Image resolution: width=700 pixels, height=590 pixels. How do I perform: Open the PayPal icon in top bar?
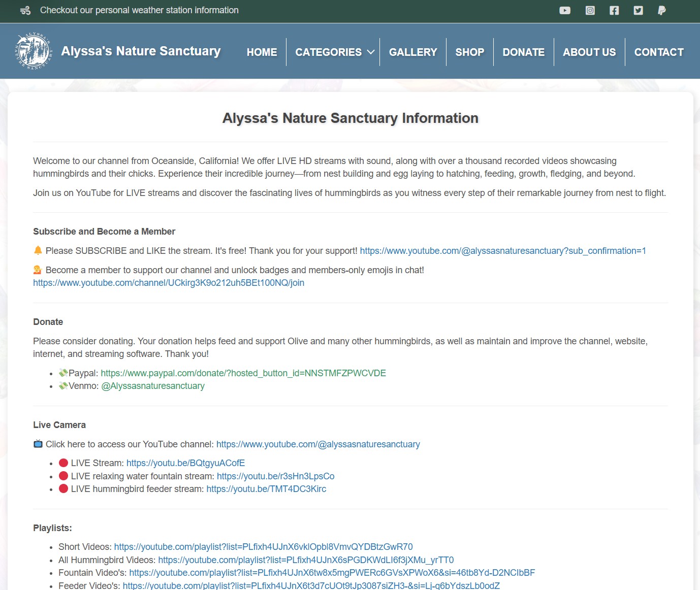[x=661, y=11]
